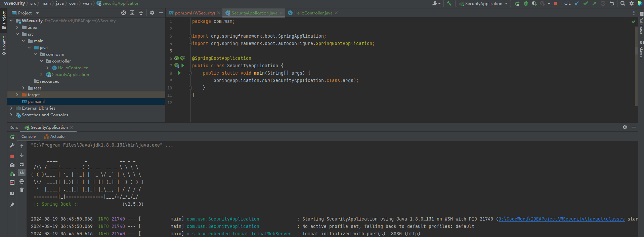Click the Select Opened File crosshair icon

click(x=124, y=13)
